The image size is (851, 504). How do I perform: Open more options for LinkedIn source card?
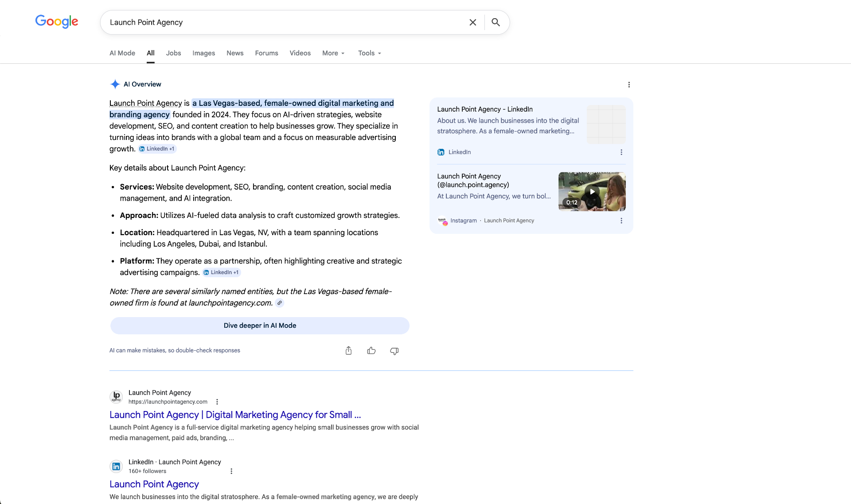point(621,152)
